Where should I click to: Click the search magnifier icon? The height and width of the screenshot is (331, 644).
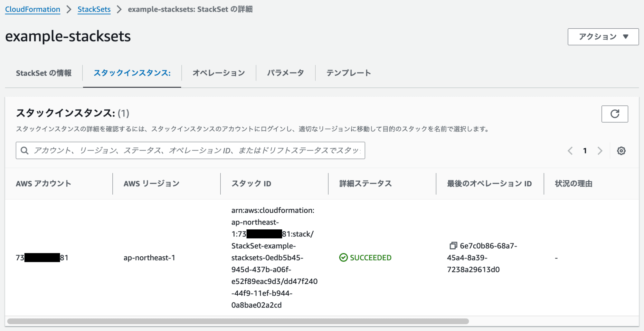click(24, 150)
